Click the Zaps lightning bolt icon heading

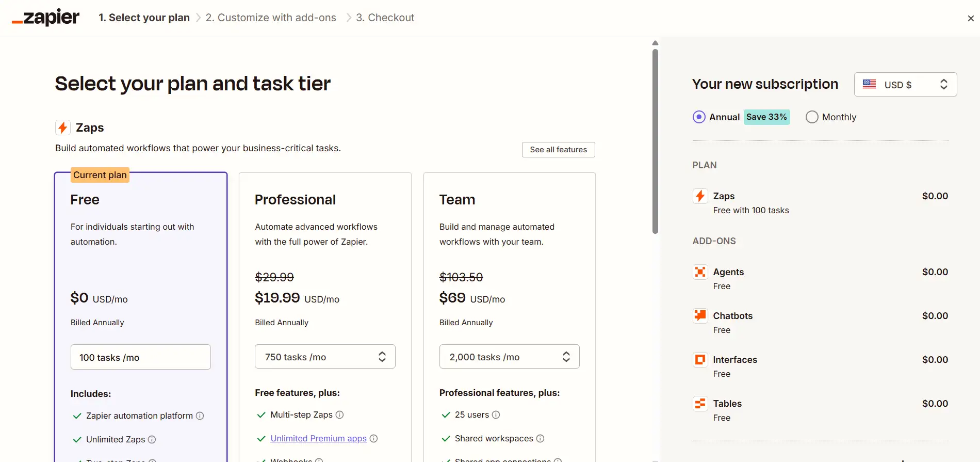(x=63, y=128)
